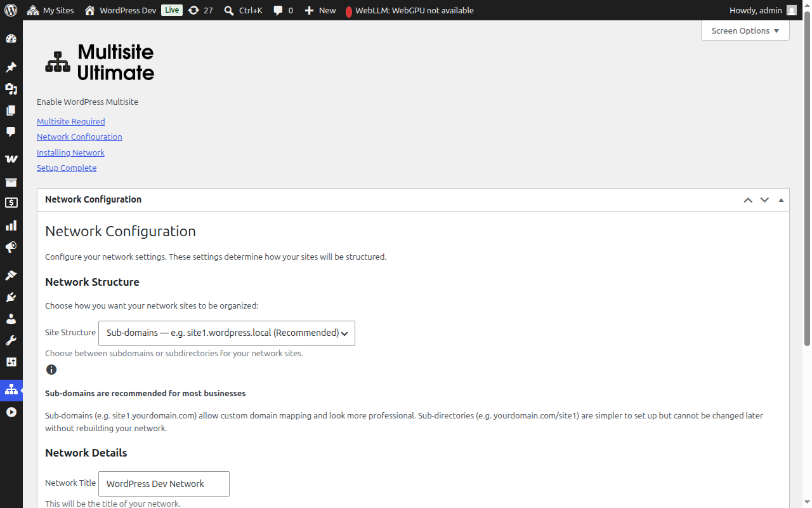Image resolution: width=812 pixels, height=508 pixels.
Task: Click the "Network Structure" heading
Action: pyautogui.click(x=92, y=282)
